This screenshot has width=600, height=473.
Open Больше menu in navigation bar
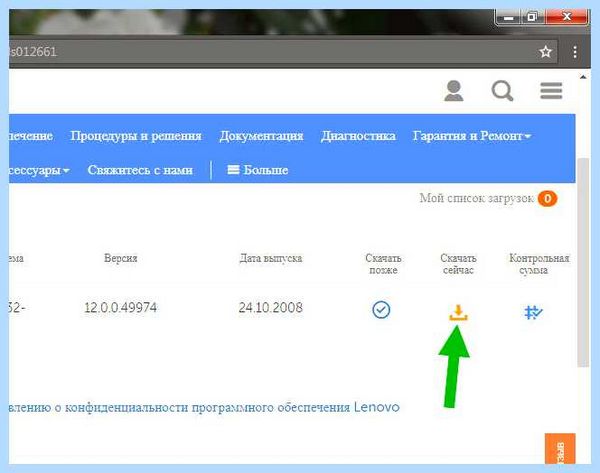(258, 170)
